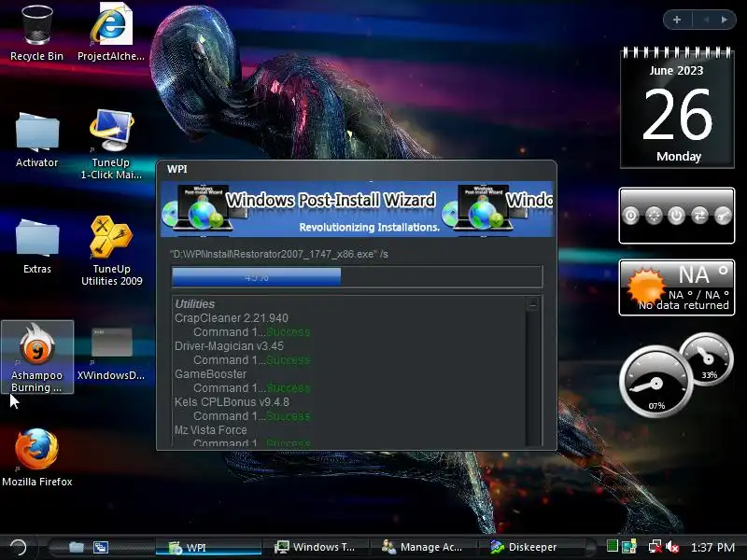Click the Start orb button

[x=18, y=547]
